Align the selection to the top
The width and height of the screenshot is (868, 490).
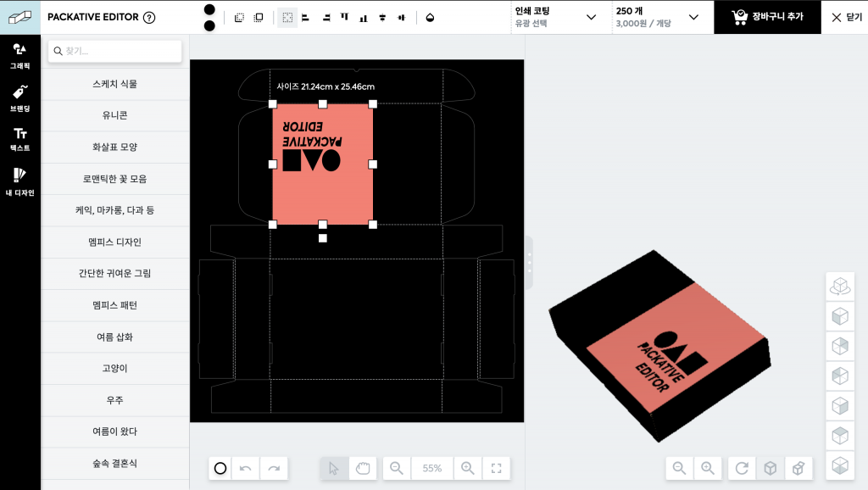pyautogui.click(x=345, y=17)
